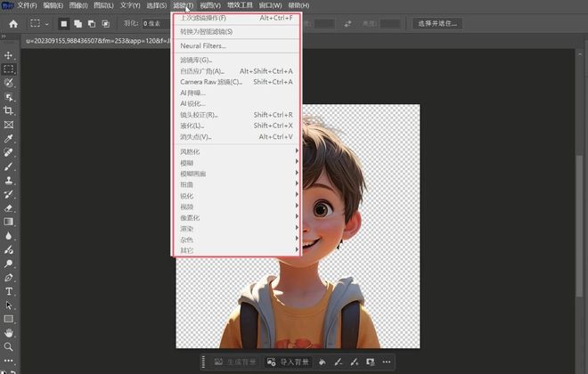
Task: Expand the 锐化 filter submenu
Action: pos(236,196)
